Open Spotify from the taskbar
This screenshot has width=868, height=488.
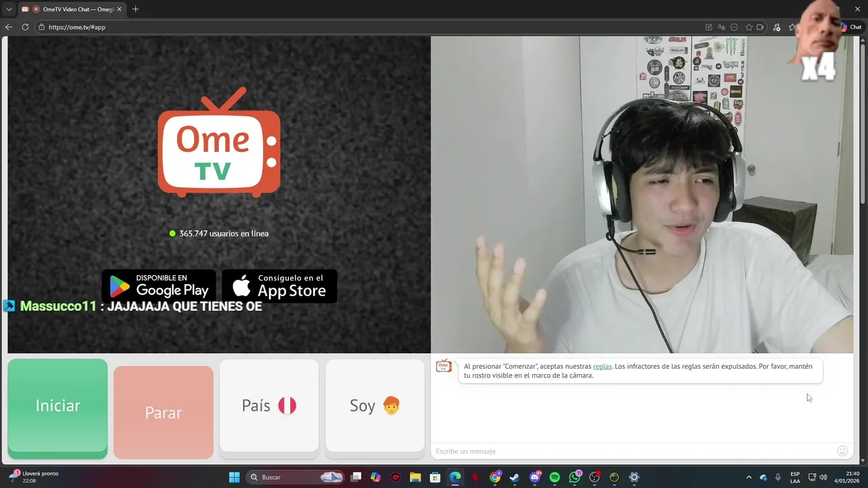(x=555, y=477)
